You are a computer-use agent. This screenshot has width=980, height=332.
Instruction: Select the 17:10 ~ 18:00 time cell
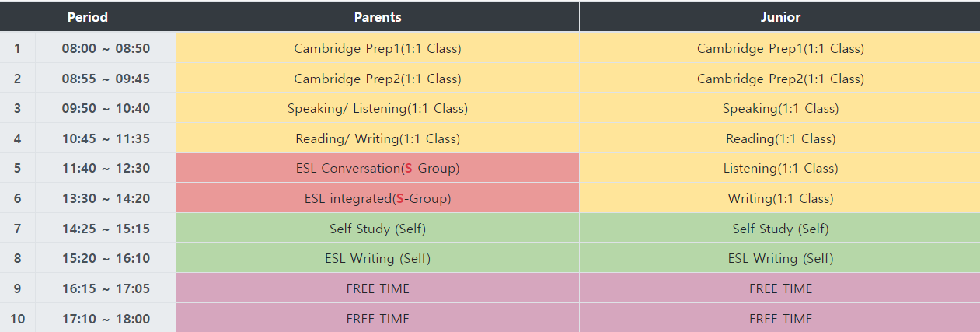[x=106, y=319]
